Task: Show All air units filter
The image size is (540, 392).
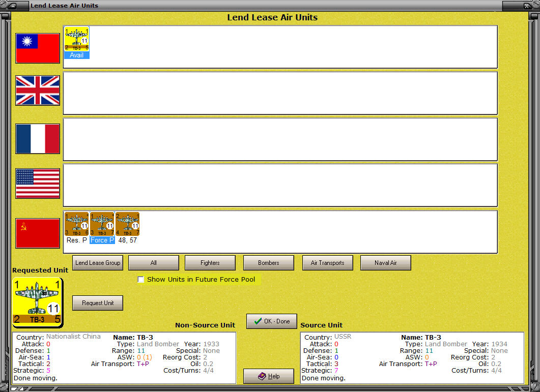Action: tap(154, 263)
